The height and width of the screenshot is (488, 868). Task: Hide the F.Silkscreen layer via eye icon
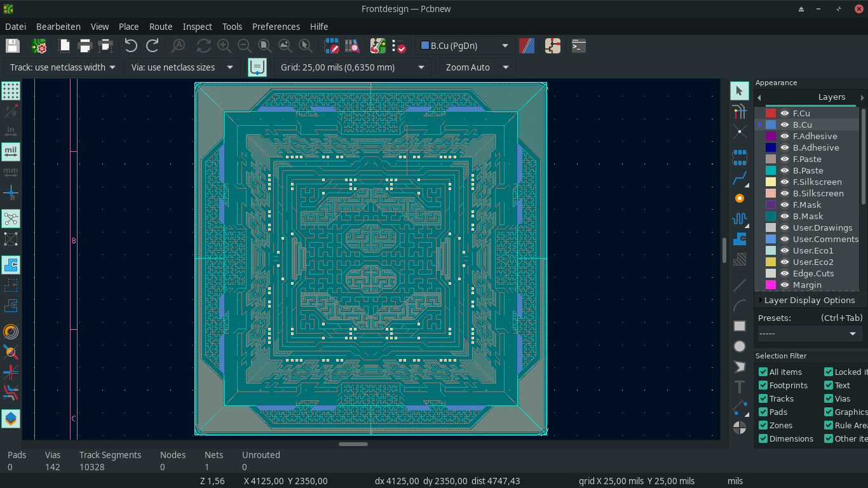click(785, 182)
